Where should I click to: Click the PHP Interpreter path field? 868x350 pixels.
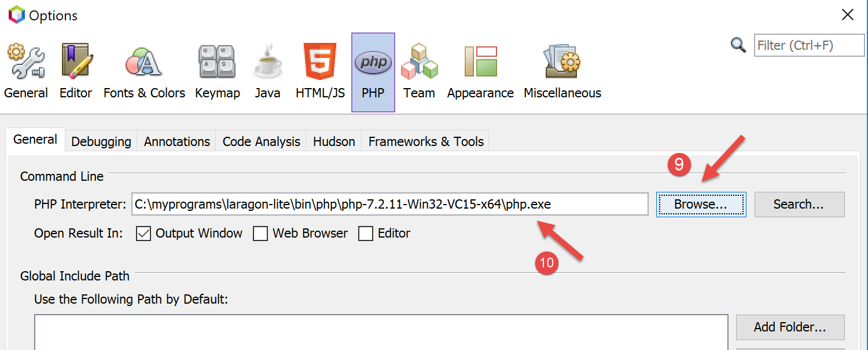(389, 205)
